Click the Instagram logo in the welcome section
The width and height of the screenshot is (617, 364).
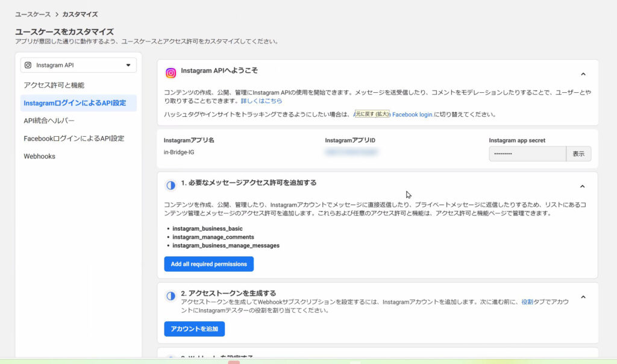171,73
